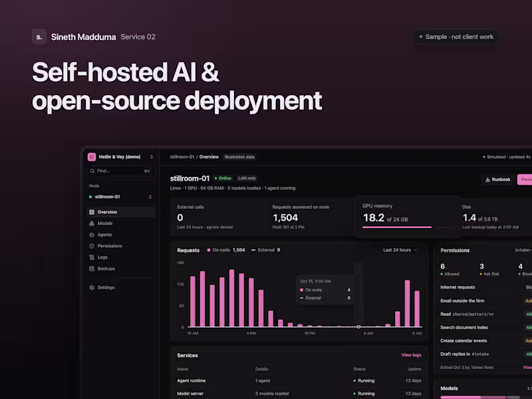Click the Online status badge

(x=223, y=178)
